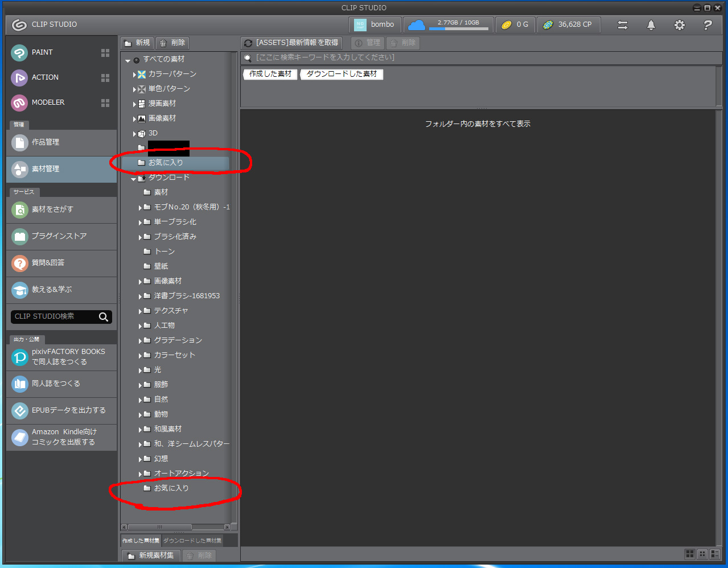The image size is (728, 568).
Task: Switch to ダウンロードした素材集 tab
Action: (192, 541)
